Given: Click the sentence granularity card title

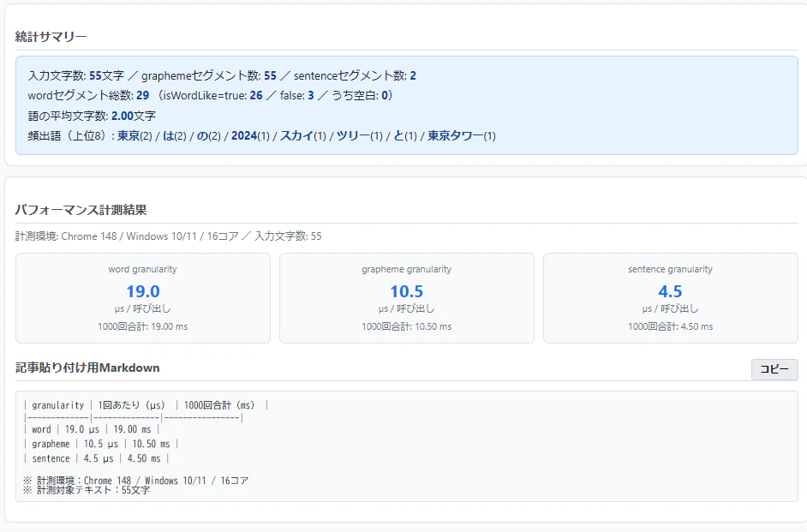Looking at the screenshot, I should coord(670,269).
